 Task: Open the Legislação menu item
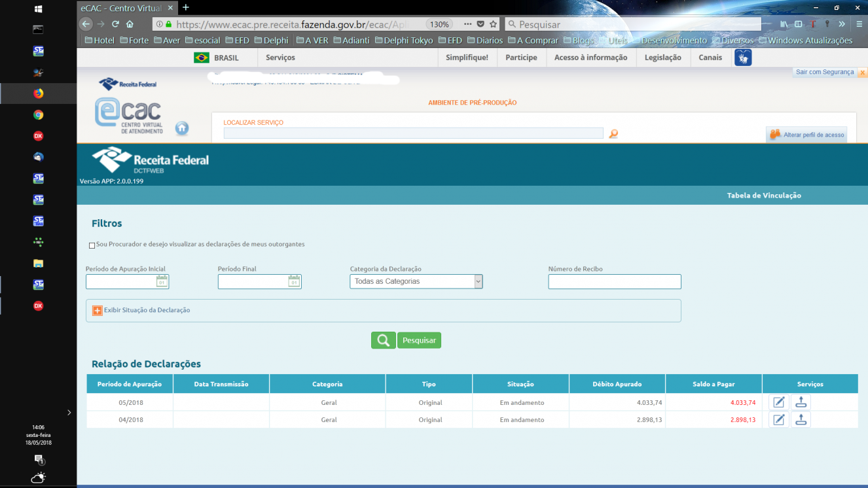pos(662,58)
